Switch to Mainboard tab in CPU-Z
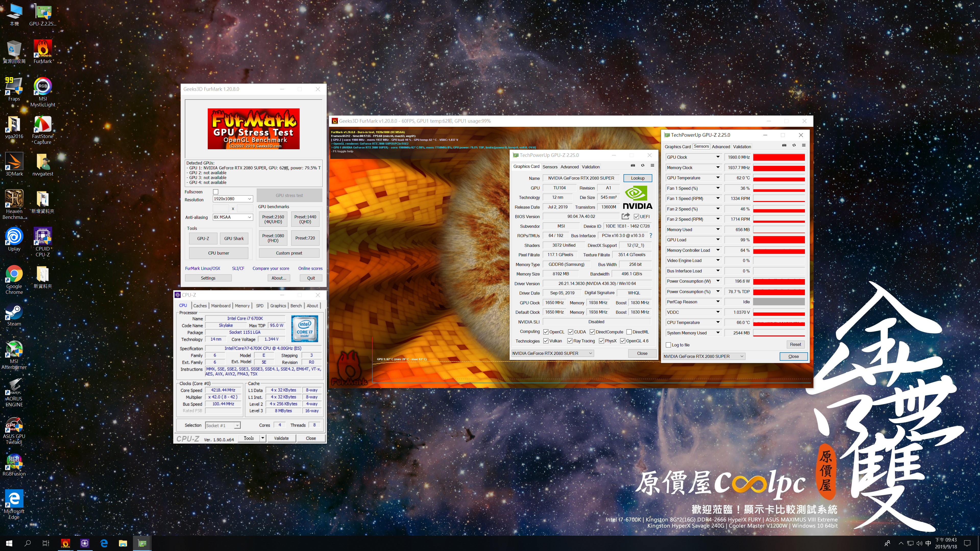Viewport: 980px width, 551px height. (221, 306)
